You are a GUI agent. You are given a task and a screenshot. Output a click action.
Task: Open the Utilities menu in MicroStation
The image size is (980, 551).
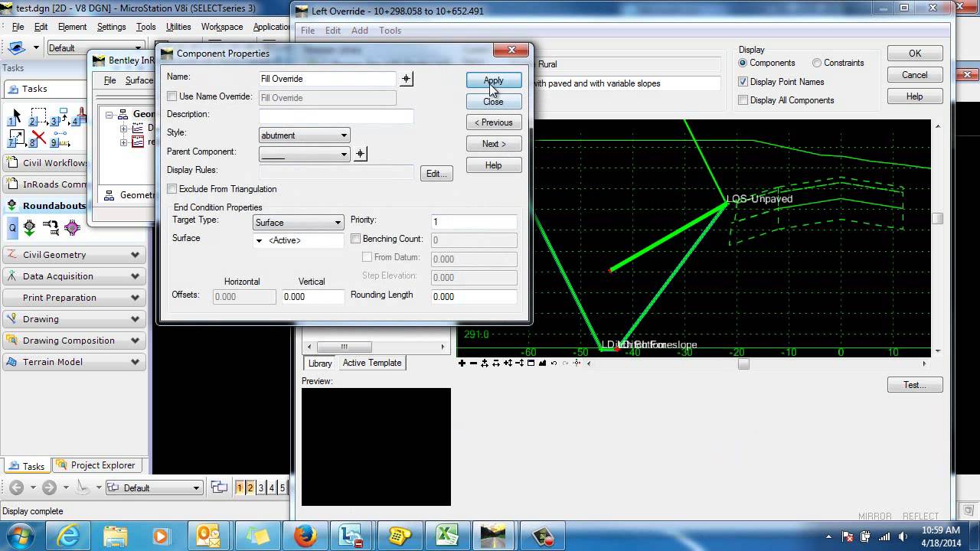178,27
